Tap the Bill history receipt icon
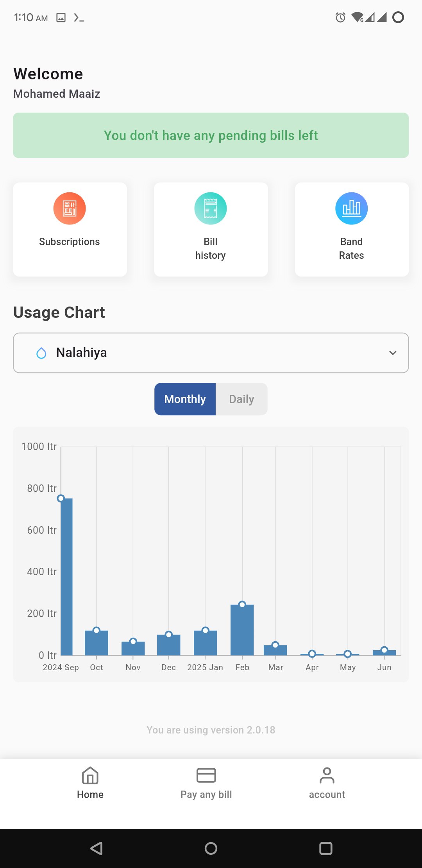This screenshot has height=868, width=422. pyautogui.click(x=211, y=208)
